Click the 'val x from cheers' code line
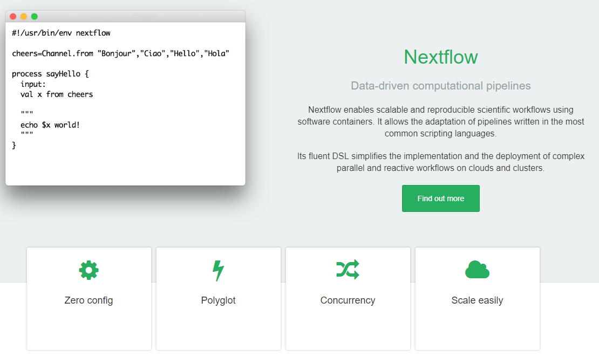The width and height of the screenshot is (599, 364). (x=57, y=94)
